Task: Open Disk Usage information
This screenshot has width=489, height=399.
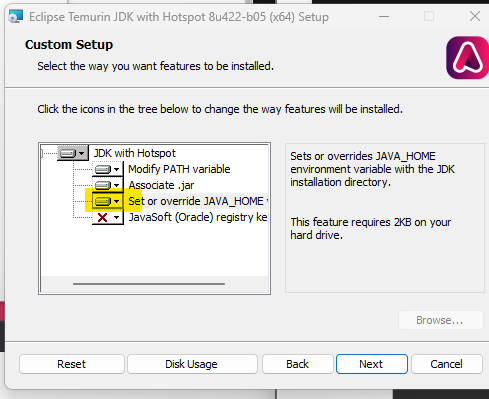Action: click(192, 364)
